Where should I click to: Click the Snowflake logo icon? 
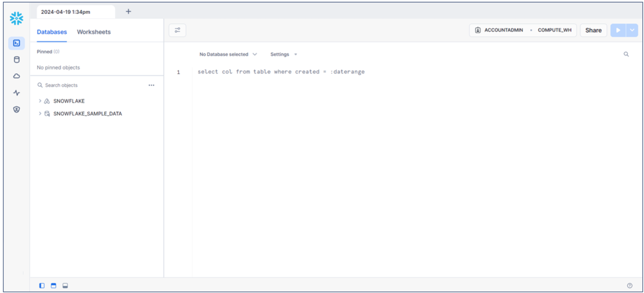click(16, 18)
